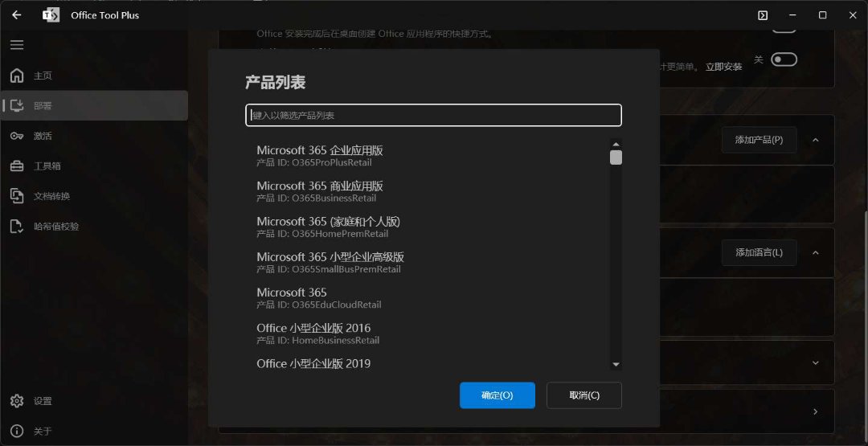The height and width of the screenshot is (446, 868).
Task: Click the 确定(O) confirm button
Action: click(497, 395)
